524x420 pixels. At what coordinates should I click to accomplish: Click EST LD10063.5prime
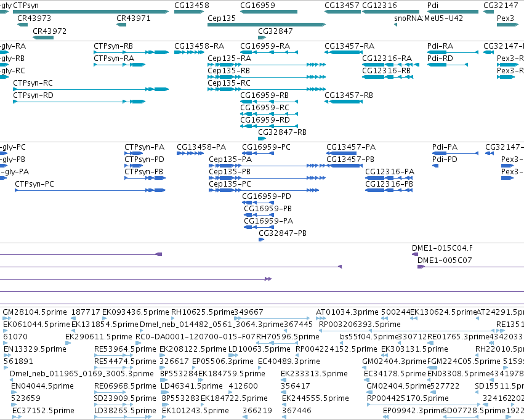tap(259, 350)
